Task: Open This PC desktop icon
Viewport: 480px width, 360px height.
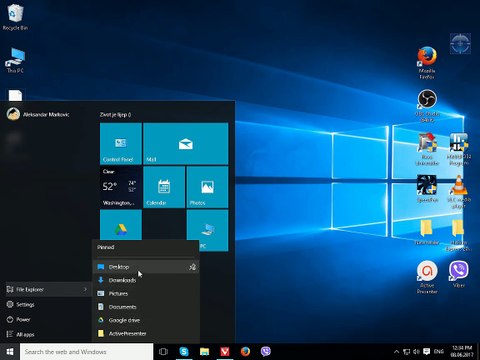Action: [15, 60]
